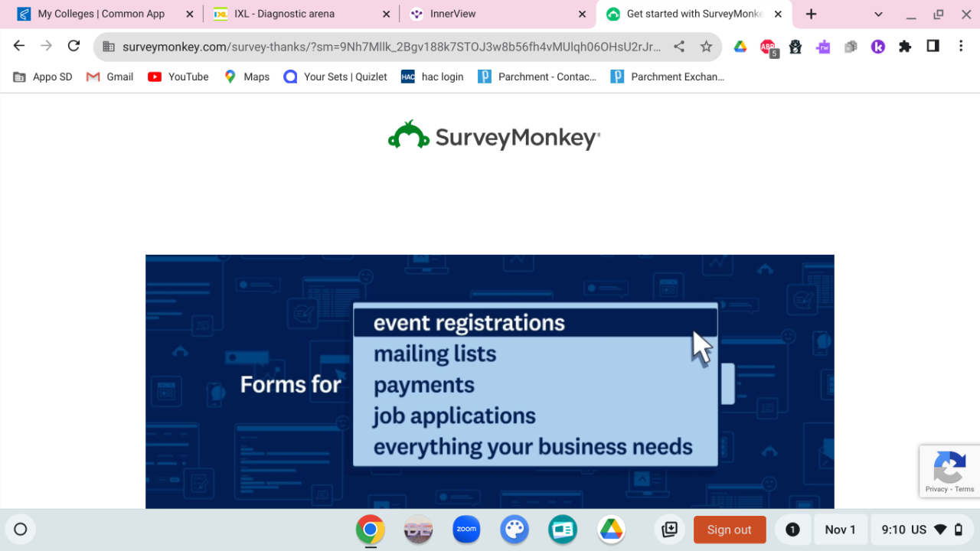Open the hac login bookmark

tap(433, 77)
